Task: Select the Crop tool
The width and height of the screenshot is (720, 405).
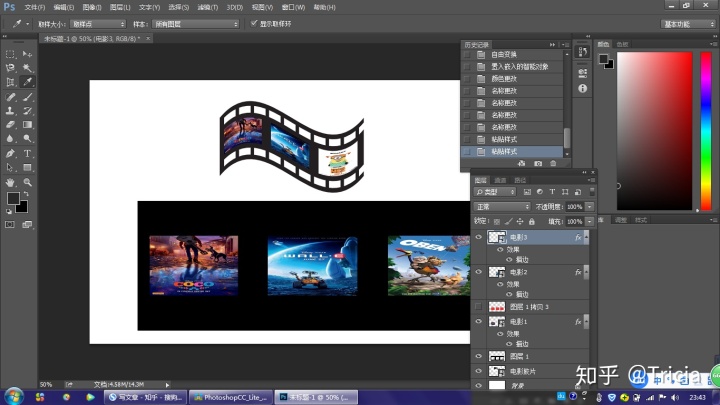Action: coord(10,82)
